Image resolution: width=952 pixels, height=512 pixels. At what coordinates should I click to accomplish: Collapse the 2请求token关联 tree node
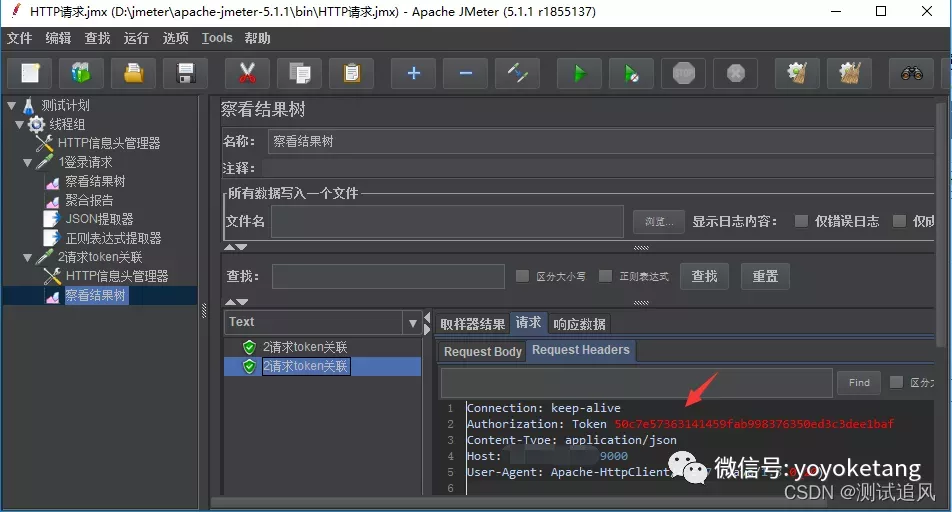pyautogui.click(x=27, y=257)
